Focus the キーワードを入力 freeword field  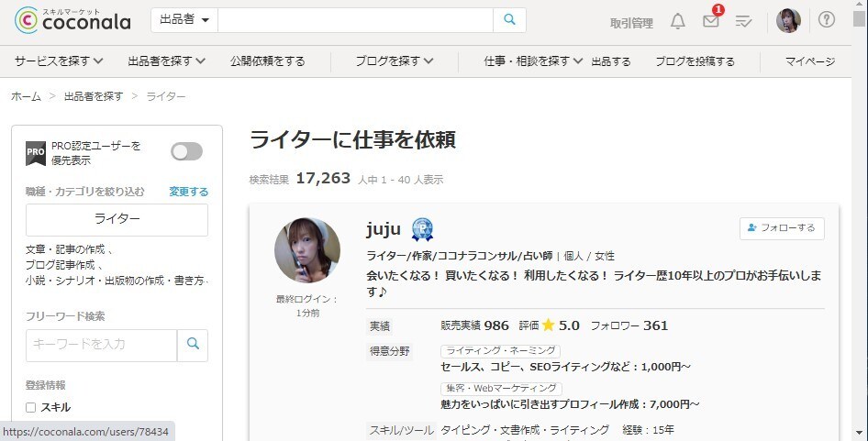pyautogui.click(x=101, y=346)
